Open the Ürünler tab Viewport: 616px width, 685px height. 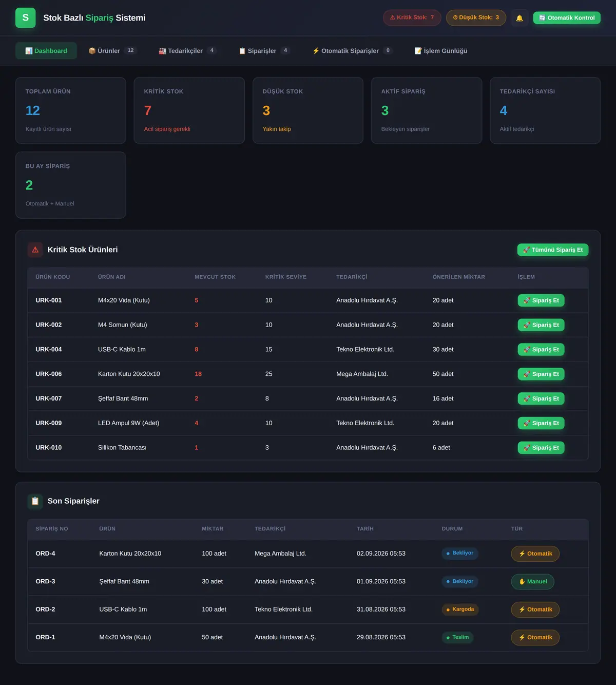112,51
